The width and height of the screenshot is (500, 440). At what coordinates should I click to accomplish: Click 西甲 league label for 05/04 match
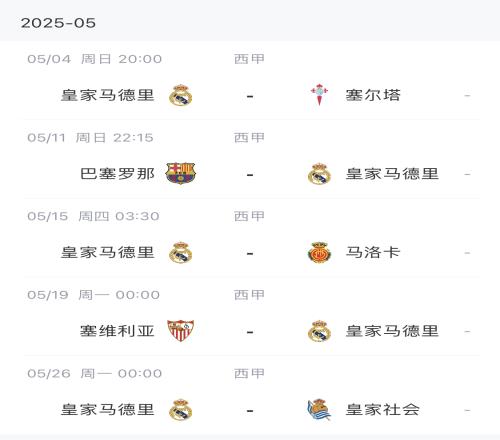249,59
